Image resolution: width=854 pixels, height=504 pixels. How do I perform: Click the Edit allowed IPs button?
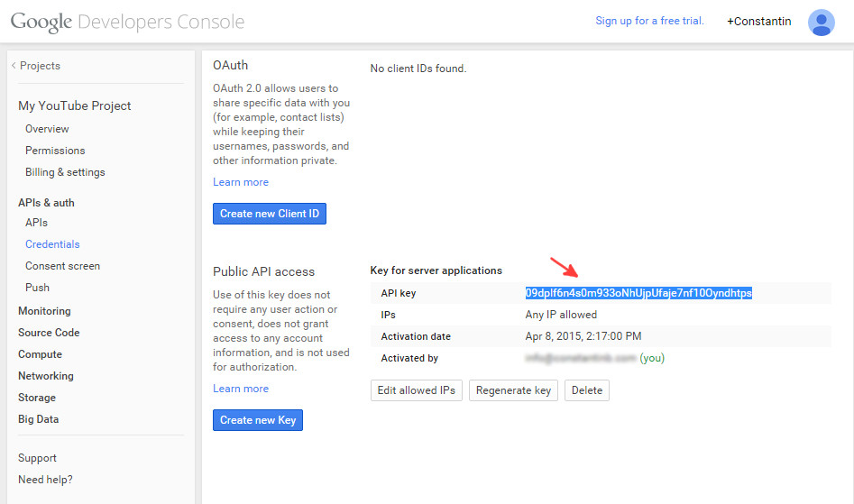tap(416, 390)
